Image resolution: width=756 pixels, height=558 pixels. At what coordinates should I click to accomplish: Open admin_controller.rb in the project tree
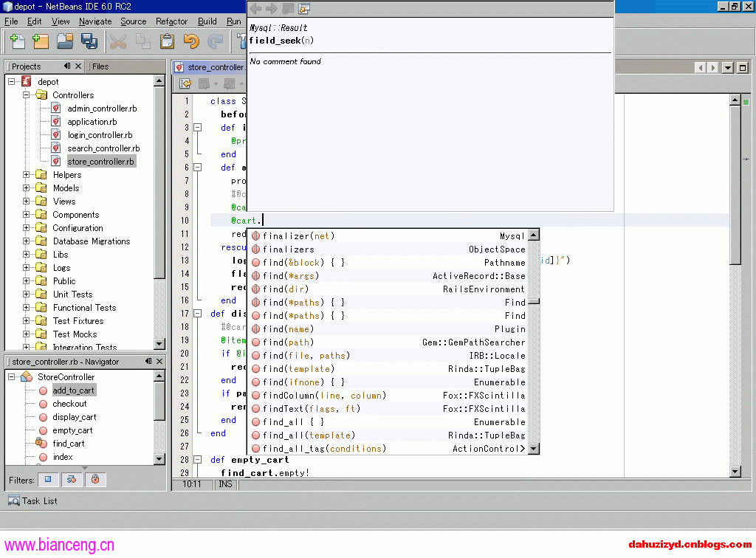(x=102, y=108)
